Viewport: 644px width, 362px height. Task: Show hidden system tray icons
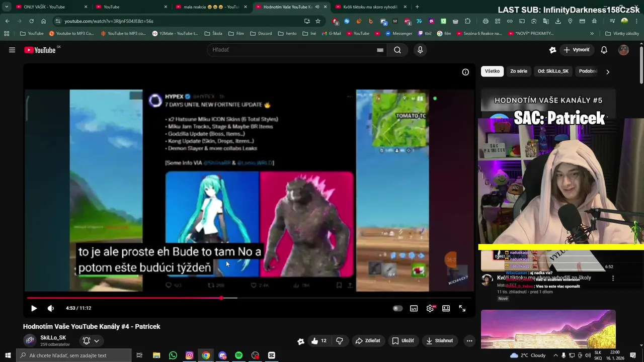pyautogui.click(x=555, y=355)
